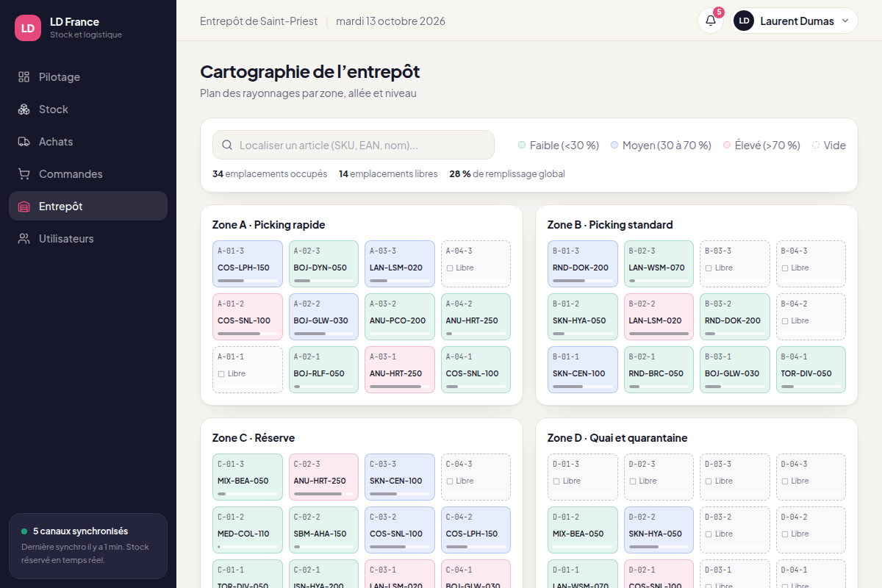
Task: Click the LD France logo badge
Action: (x=28, y=28)
